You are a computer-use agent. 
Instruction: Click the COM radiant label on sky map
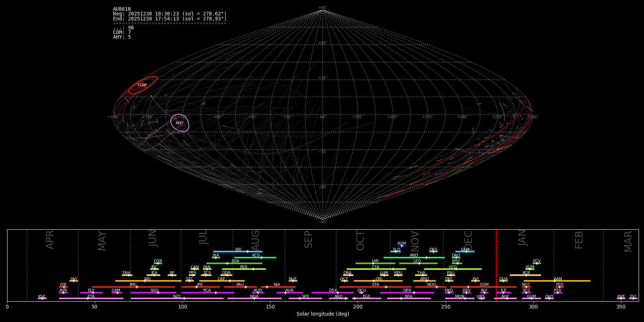[142, 85]
